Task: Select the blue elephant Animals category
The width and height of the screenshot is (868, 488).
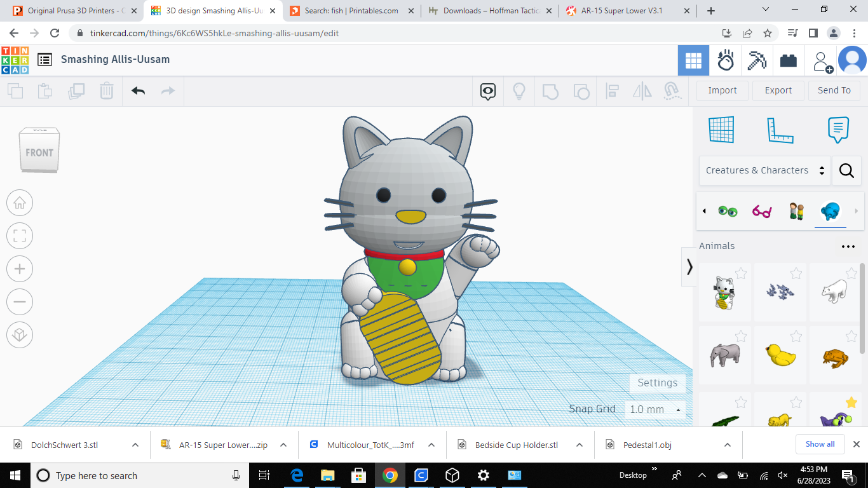Action: [831, 210]
